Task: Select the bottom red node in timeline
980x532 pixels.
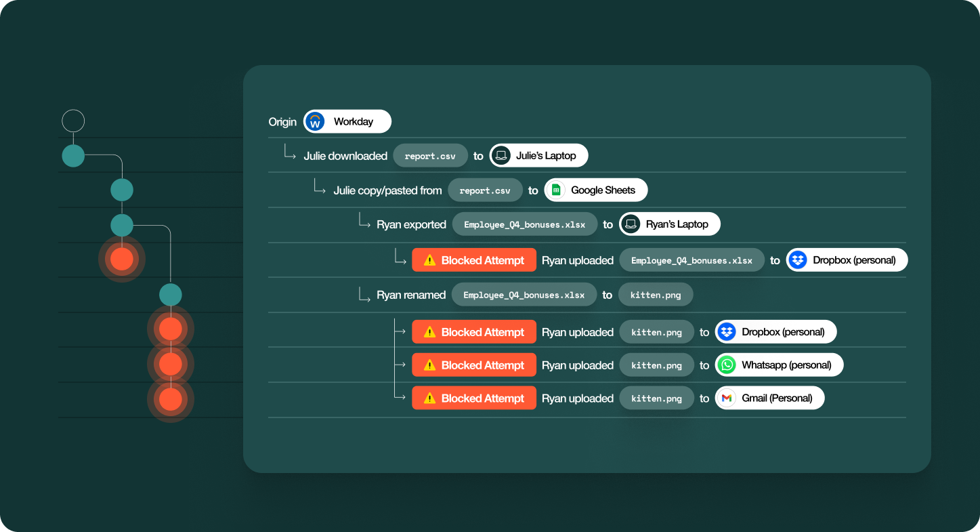Action: (171, 399)
